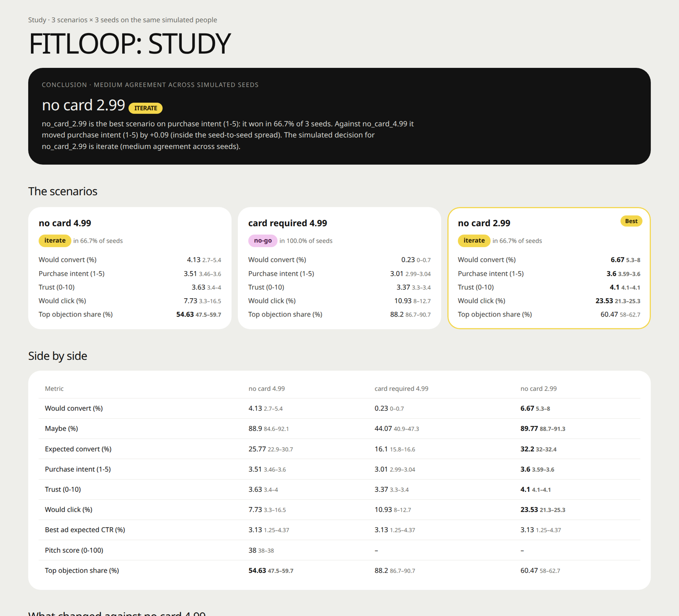This screenshot has width=679, height=616.
Task: Click Expected convert value 25.77 in table
Action: coord(257,449)
